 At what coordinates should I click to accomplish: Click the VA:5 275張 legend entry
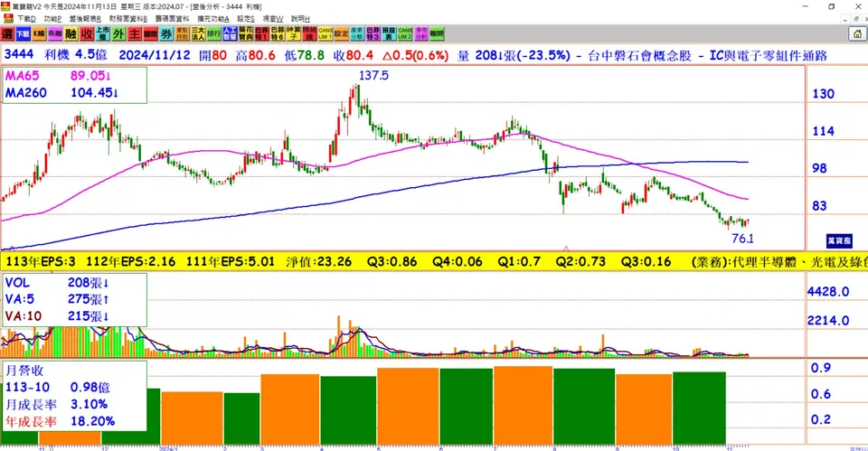(x=57, y=299)
